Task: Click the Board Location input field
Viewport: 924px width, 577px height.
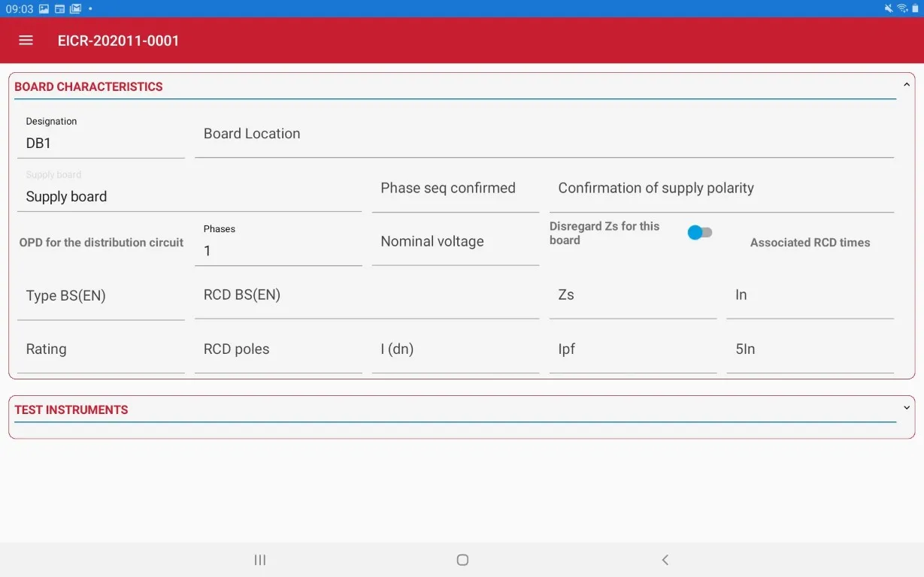Action: [x=544, y=134]
